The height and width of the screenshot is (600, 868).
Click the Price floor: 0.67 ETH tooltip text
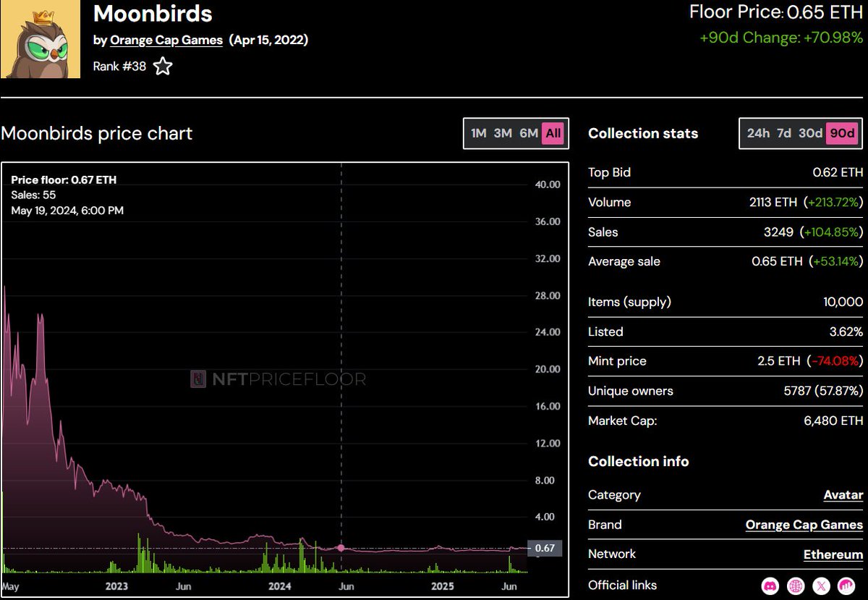click(x=64, y=180)
